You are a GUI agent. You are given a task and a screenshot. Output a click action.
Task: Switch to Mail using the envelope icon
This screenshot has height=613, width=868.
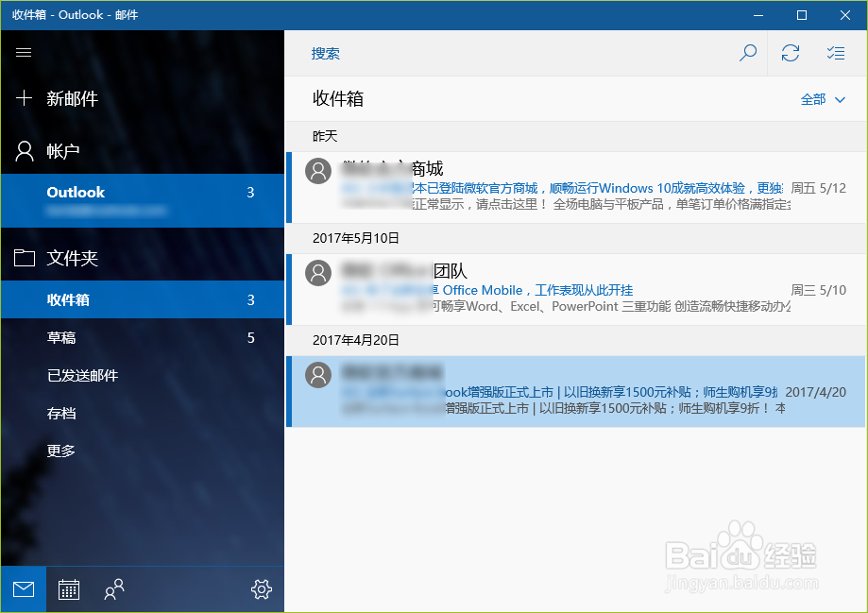[x=24, y=589]
